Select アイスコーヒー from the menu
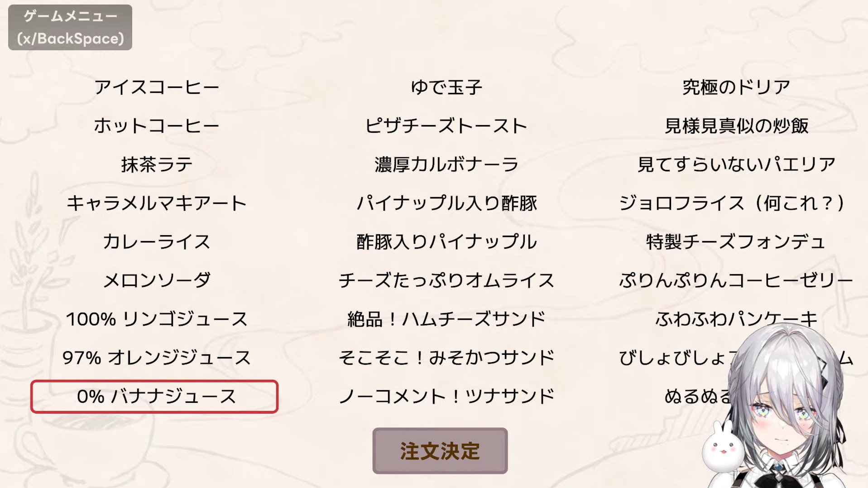 157,87
